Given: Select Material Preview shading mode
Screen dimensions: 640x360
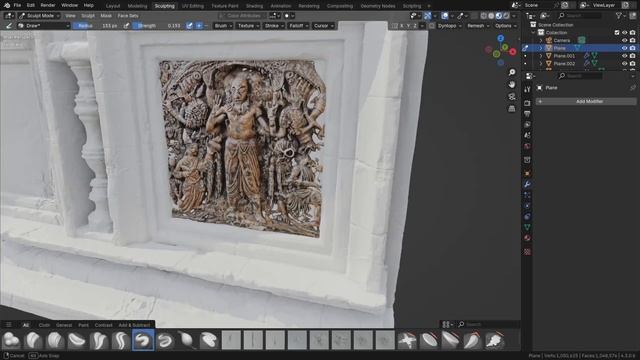Looking at the screenshot, I should 499,16.
